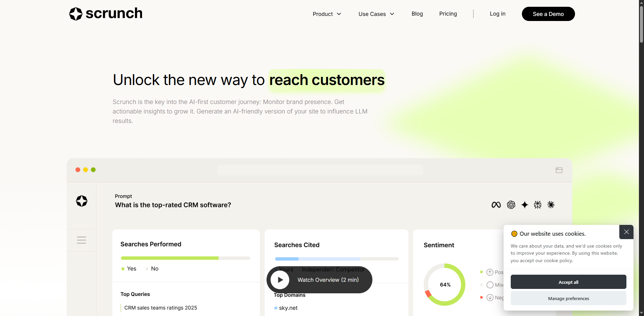This screenshot has width=644, height=316.
Task: Click the Scrunch logo in the header
Action: pyautogui.click(x=106, y=14)
